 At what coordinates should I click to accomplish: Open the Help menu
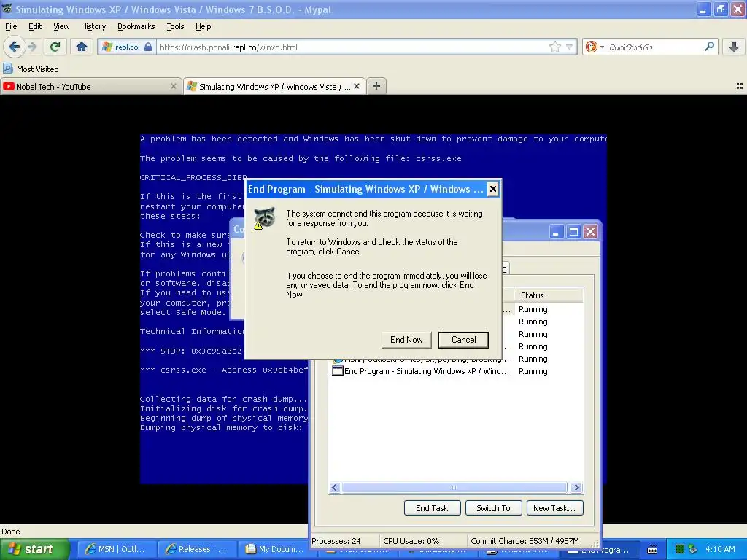tap(204, 26)
